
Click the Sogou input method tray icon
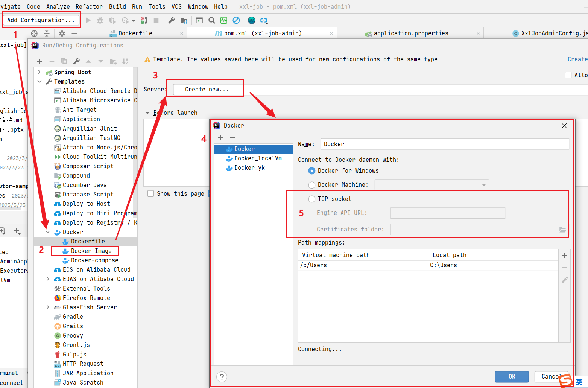click(566, 380)
